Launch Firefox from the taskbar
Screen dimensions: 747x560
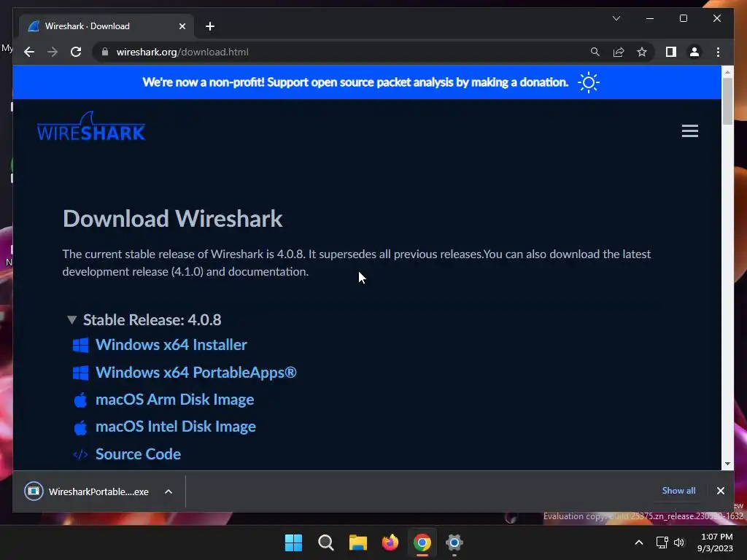pos(390,542)
